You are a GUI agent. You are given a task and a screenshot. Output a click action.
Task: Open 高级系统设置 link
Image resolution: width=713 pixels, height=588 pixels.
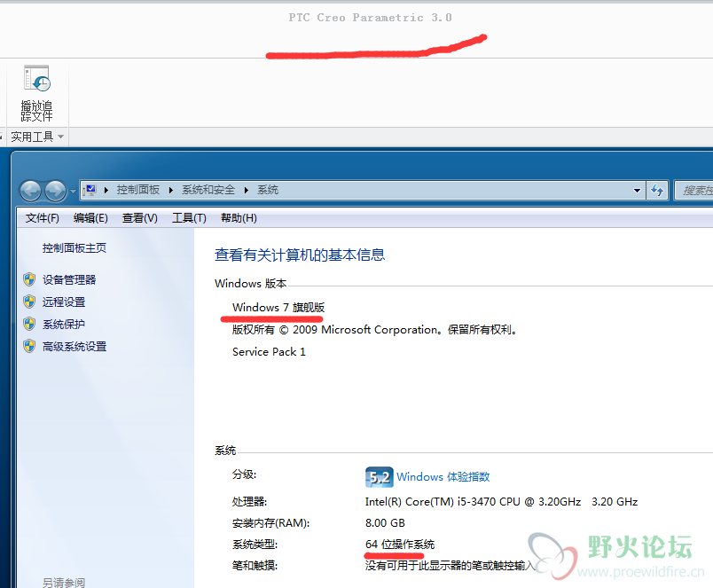pos(74,347)
